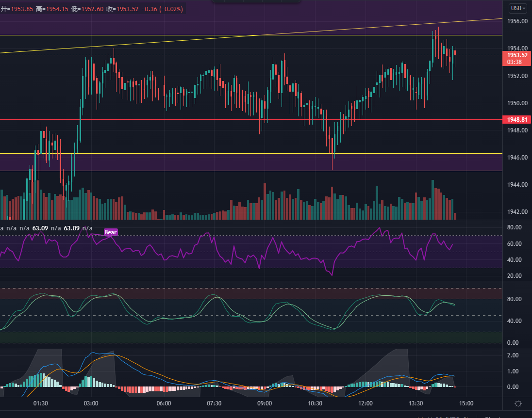532x418 pixels.
Task: Click the 1950.00 price axis label
Action: click(x=517, y=103)
